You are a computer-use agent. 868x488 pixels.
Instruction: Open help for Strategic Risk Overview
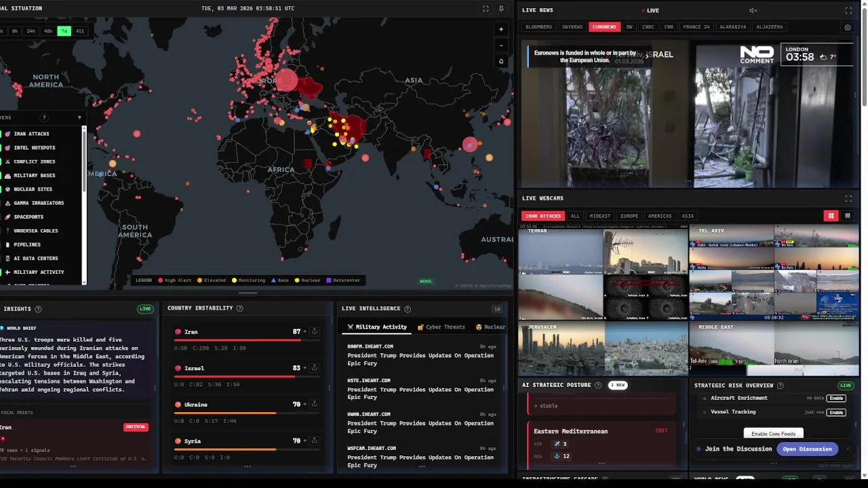tap(780, 386)
